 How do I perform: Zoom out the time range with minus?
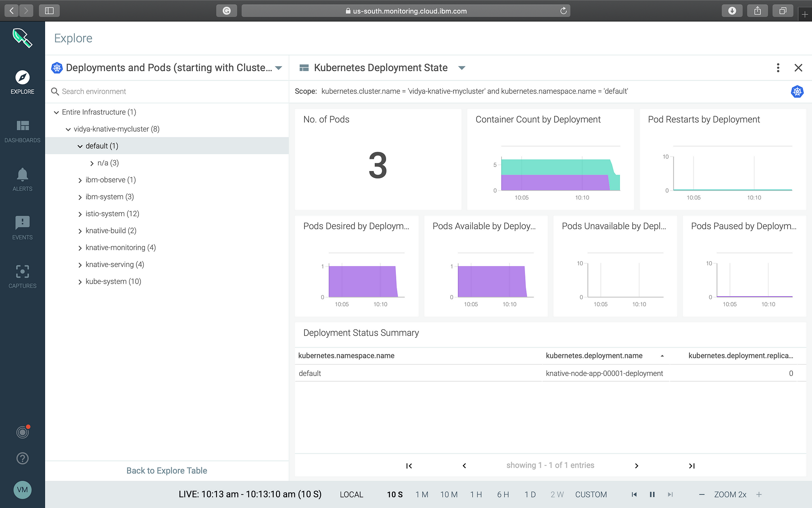pos(702,495)
